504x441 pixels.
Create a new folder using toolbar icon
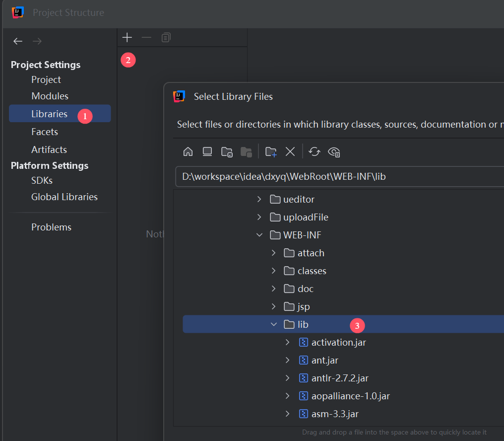(x=271, y=152)
